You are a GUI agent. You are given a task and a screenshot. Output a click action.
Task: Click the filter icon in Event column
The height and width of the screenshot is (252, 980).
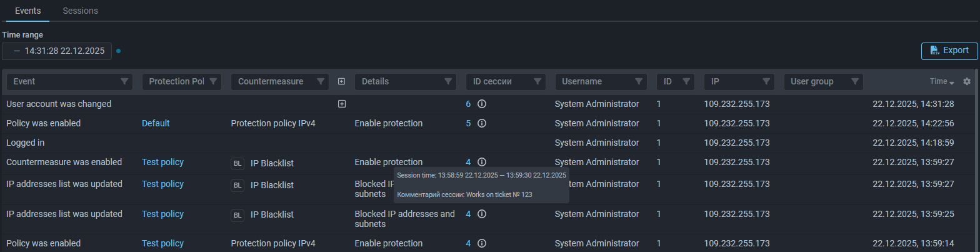[x=124, y=81]
